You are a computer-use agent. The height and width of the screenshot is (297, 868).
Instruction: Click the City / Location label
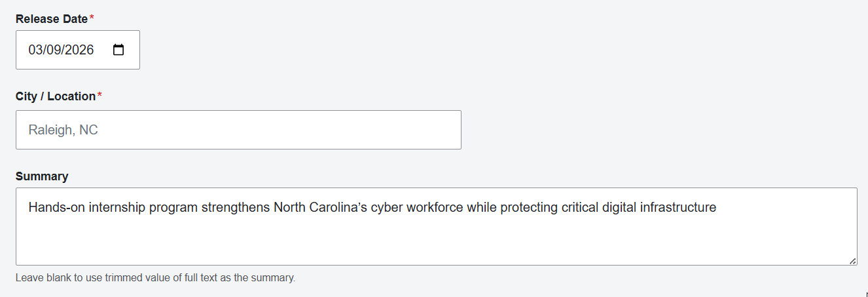(x=56, y=96)
